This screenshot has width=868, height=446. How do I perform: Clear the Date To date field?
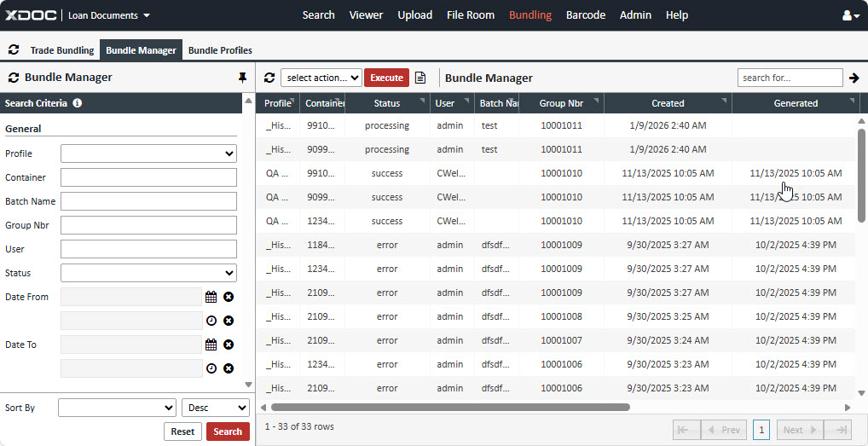click(229, 345)
